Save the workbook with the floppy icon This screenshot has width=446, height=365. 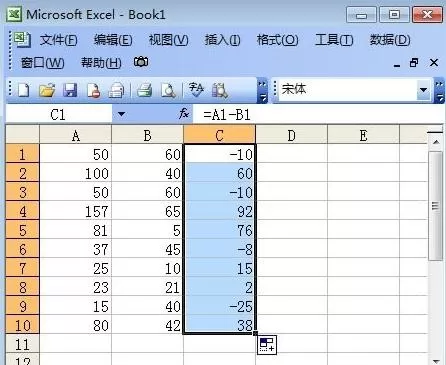click(x=70, y=90)
